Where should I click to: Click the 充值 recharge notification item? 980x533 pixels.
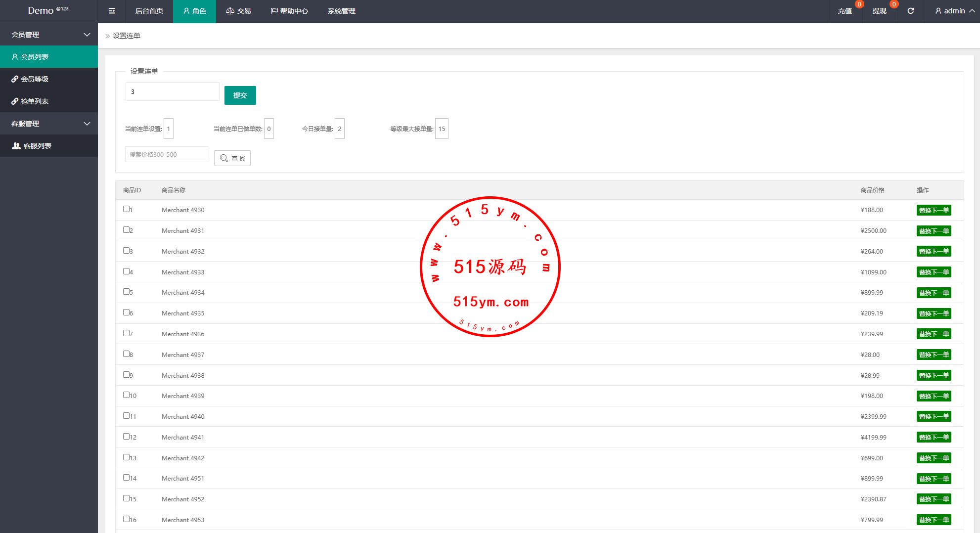tap(845, 11)
